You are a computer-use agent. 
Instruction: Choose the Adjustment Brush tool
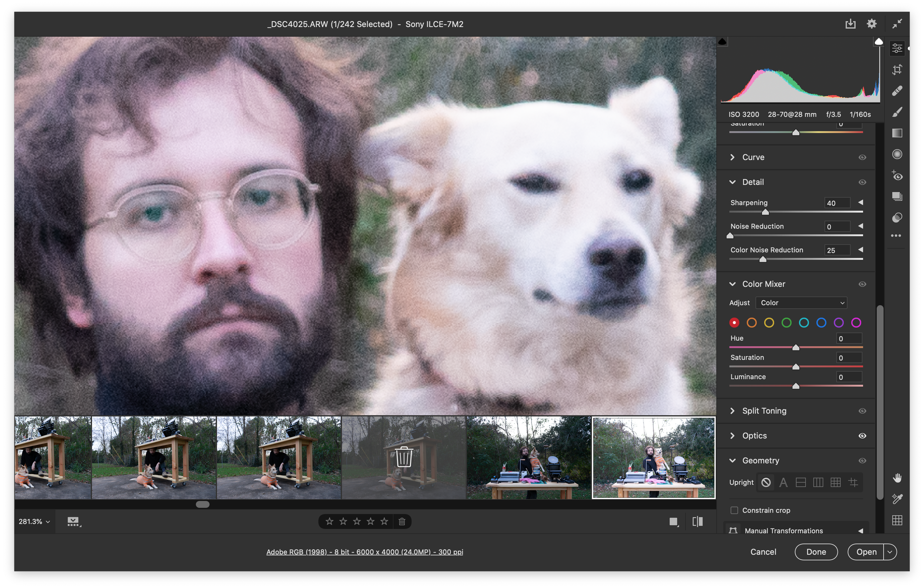pyautogui.click(x=897, y=112)
